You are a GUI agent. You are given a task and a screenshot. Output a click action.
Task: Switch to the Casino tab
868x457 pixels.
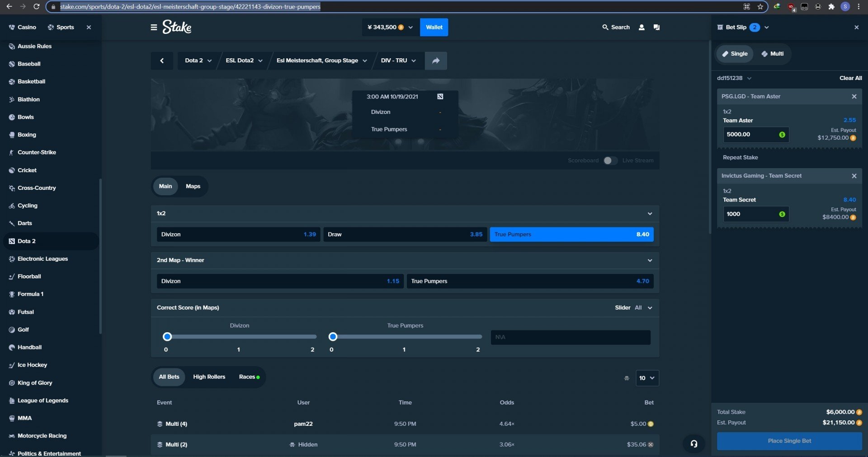[22, 28]
